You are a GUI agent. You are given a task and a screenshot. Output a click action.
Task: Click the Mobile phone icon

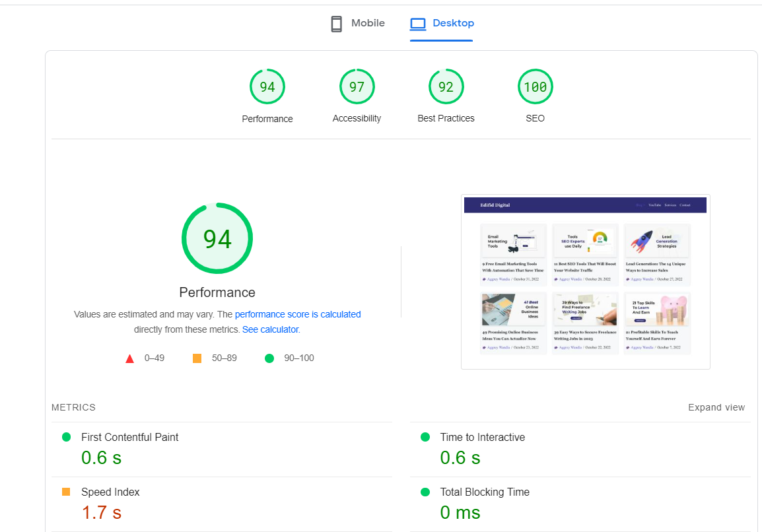(x=337, y=24)
